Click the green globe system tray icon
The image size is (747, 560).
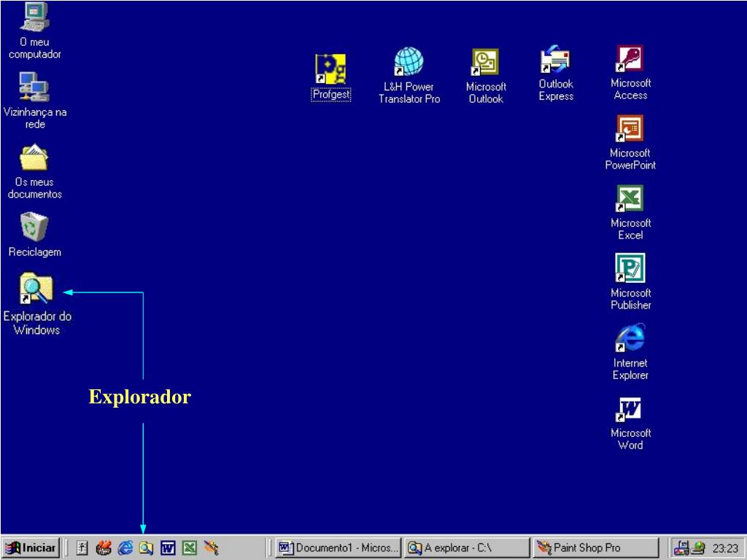tap(698, 548)
